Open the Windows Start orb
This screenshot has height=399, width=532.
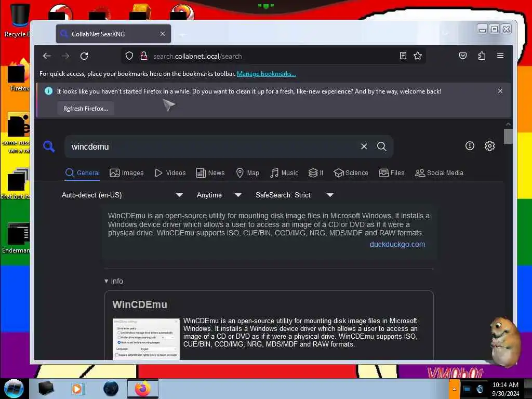tap(14, 389)
